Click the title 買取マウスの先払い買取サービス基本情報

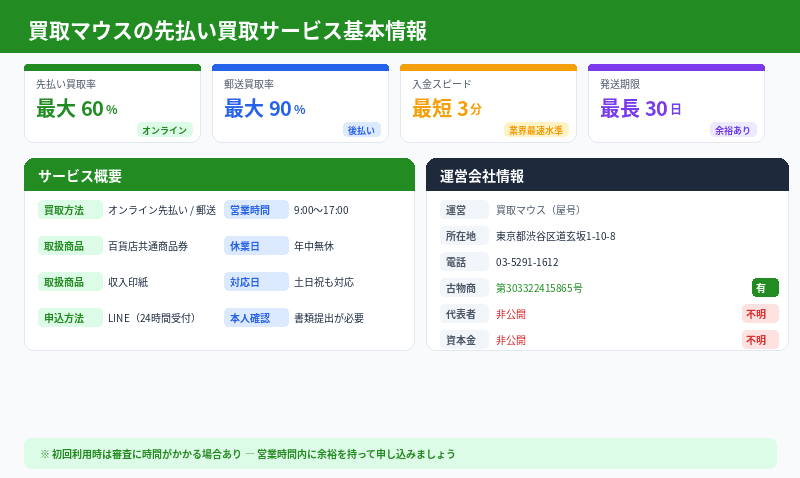point(228,31)
